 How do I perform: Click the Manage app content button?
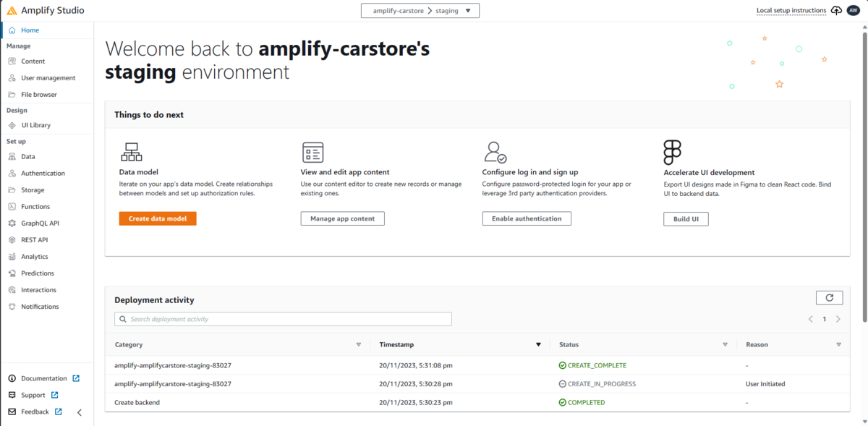(x=343, y=218)
